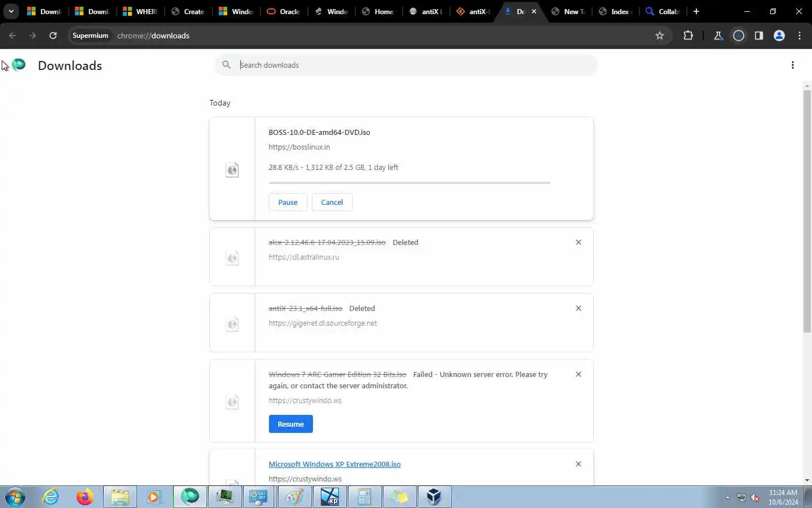Switch to the New Tab tab
The image size is (812, 508).
569,11
